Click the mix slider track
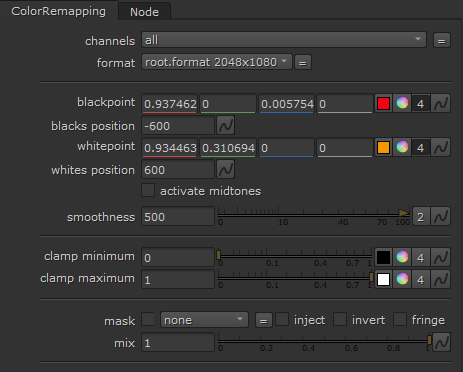This screenshot has height=372, width=463. pyautogui.click(x=324, y=341)
